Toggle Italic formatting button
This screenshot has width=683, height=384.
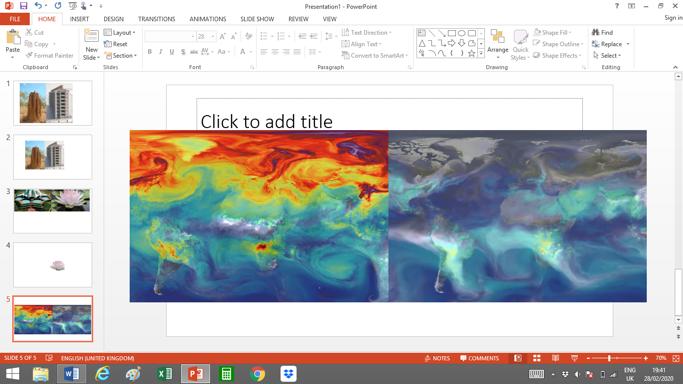pos(161,52)
